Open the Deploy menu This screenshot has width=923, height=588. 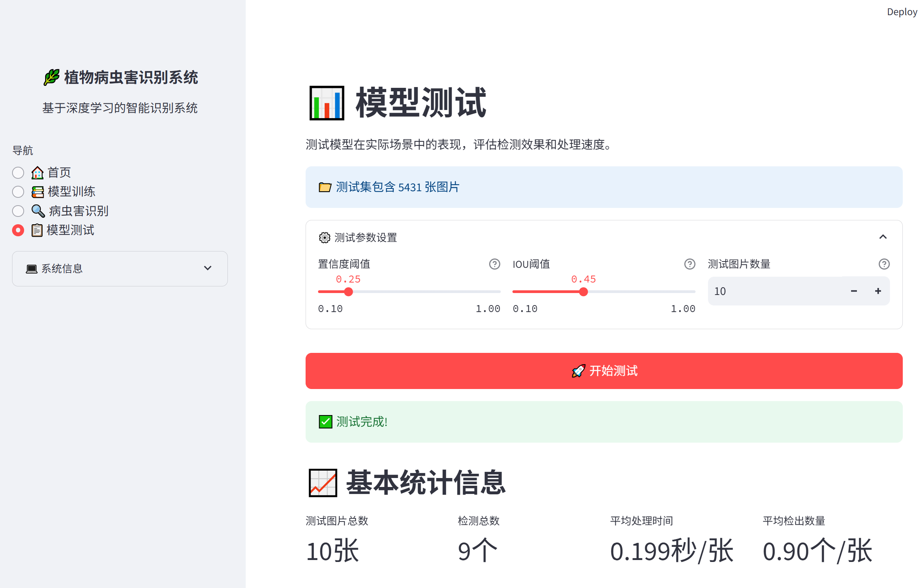[902, 11]
